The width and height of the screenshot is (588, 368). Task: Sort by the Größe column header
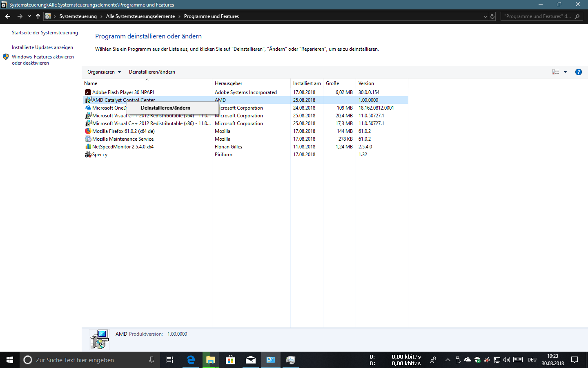[x=339, y=83]
